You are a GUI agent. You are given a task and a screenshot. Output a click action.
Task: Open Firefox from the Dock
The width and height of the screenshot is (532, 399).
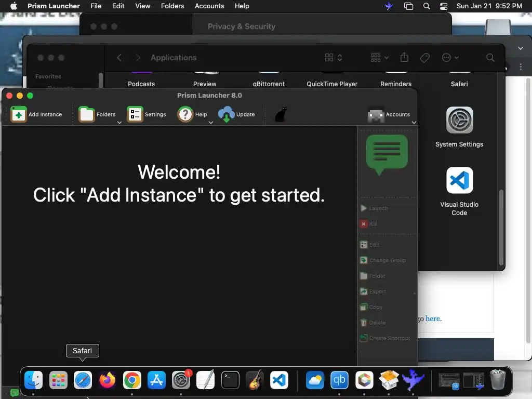(107, 380)
